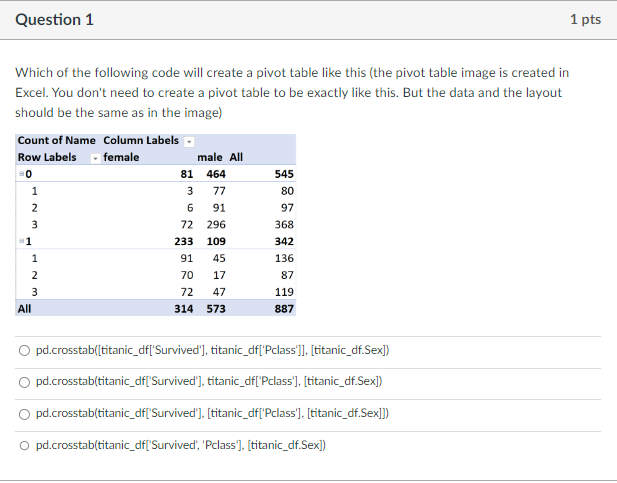Click the All row label at bottom
This screenshot has width=617, height=483.
[x=24, y=309]
